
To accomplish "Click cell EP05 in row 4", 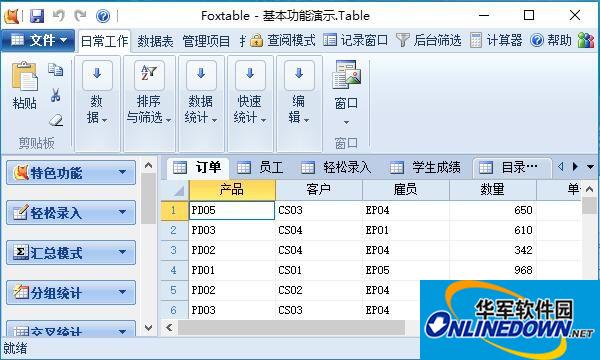I will [x=406, y=270].
